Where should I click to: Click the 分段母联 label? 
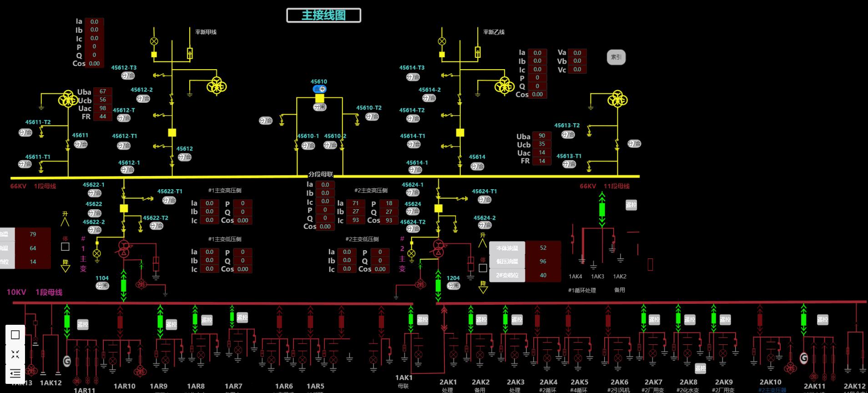pyautogui.click(x=321, y=174)
